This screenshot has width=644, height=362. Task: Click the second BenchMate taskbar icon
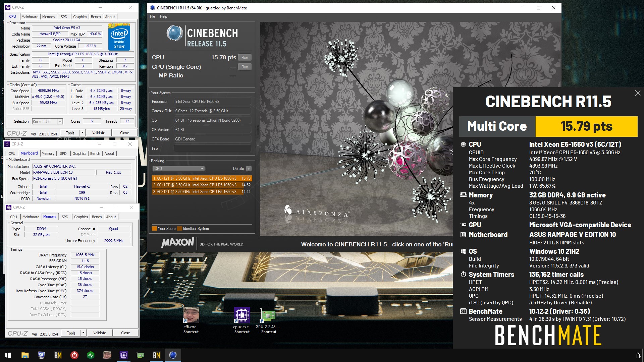(x=156, y=355)
